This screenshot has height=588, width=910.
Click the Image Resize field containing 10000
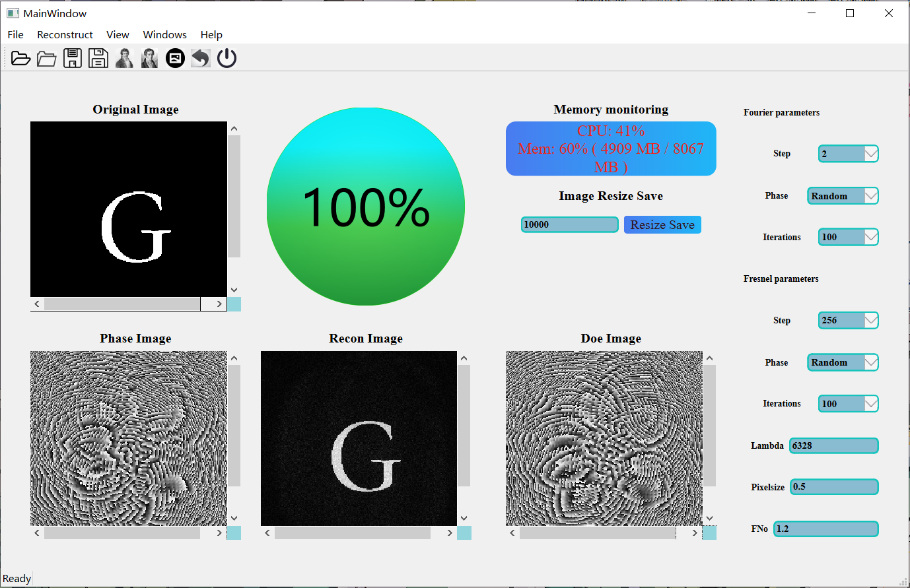pyautogui.click(x=570, y=224)
